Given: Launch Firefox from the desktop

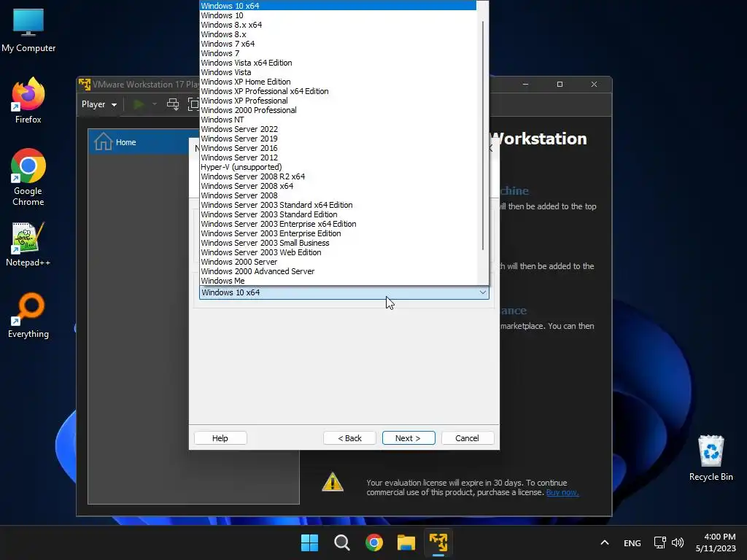Looking at the screenshot, I should 28,101.
